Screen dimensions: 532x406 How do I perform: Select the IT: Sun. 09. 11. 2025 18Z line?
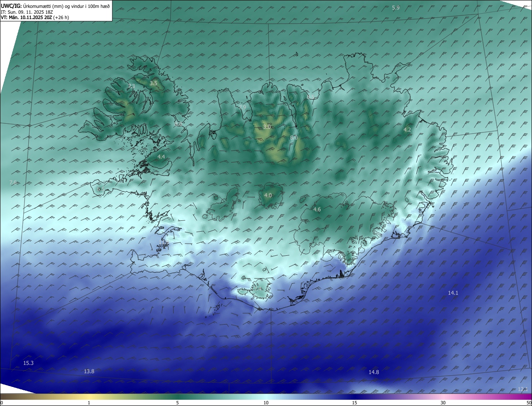coord(27,12)
